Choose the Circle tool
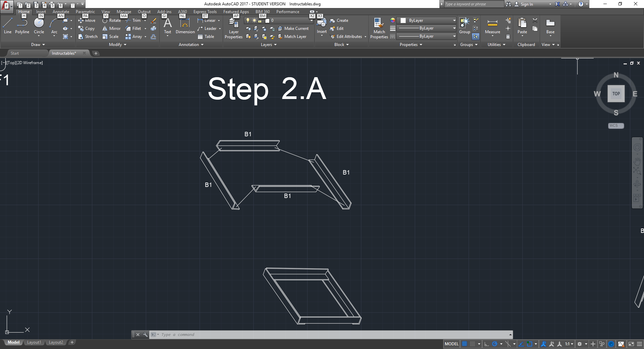Image resolution: width=644 pixels, height=349 pixels. coord(39,26)
